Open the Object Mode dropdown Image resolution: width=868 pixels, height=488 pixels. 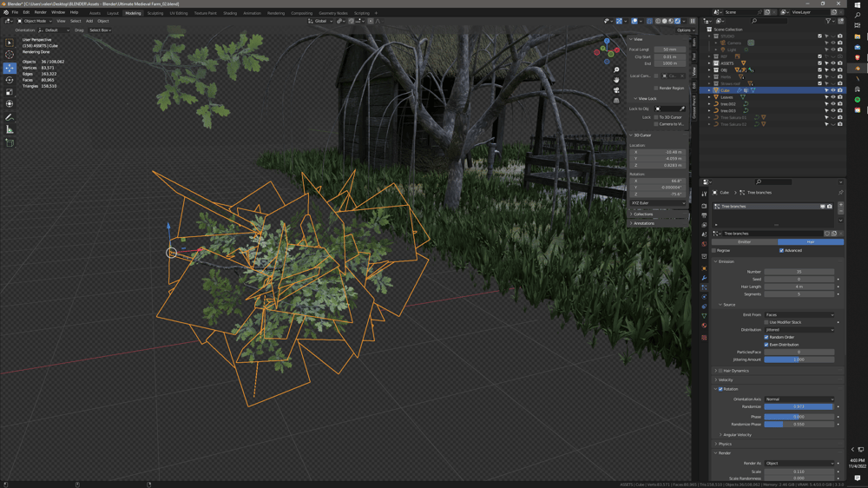point(35,21)
